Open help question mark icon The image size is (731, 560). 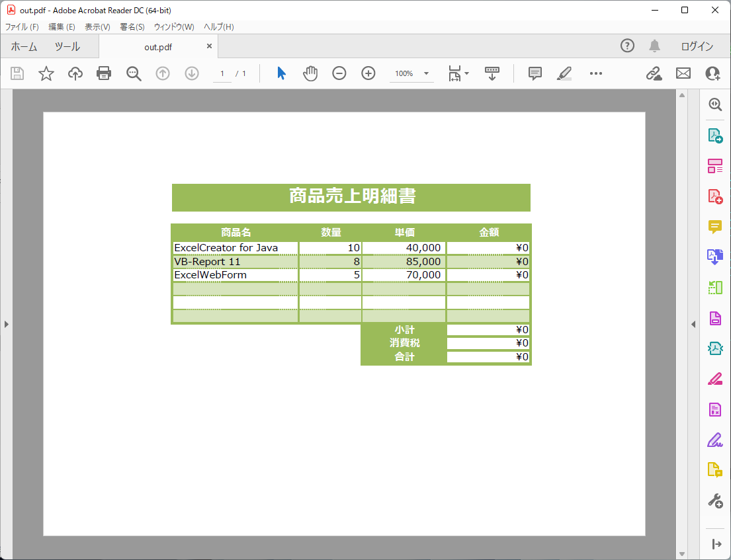628,46
